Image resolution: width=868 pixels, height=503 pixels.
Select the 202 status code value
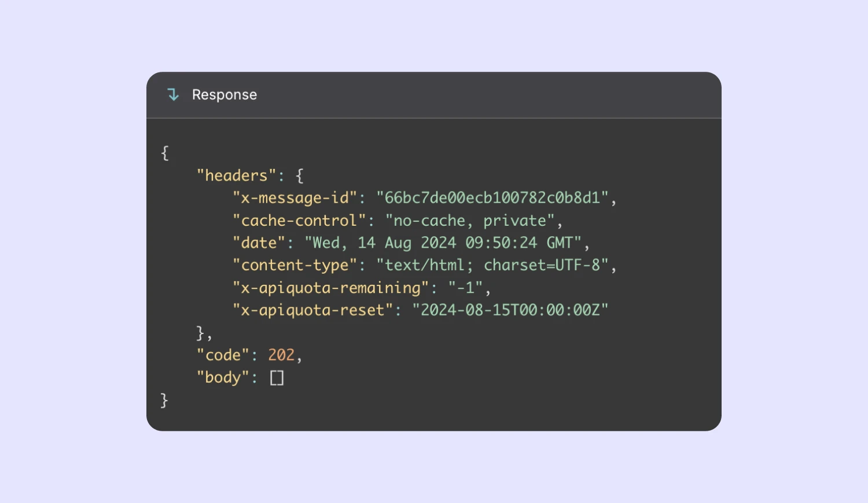(281, 355)
